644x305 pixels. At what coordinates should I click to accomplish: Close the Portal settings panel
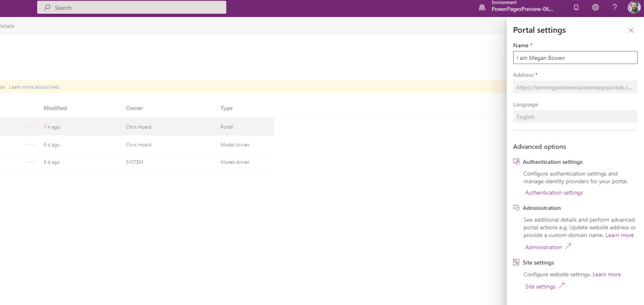click(631, 30)
